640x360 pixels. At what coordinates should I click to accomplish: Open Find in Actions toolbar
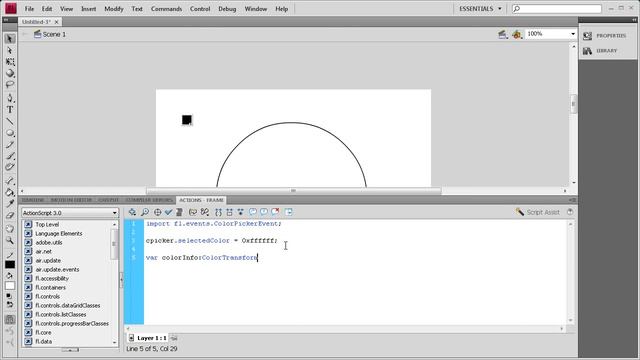tap(145, 212)
